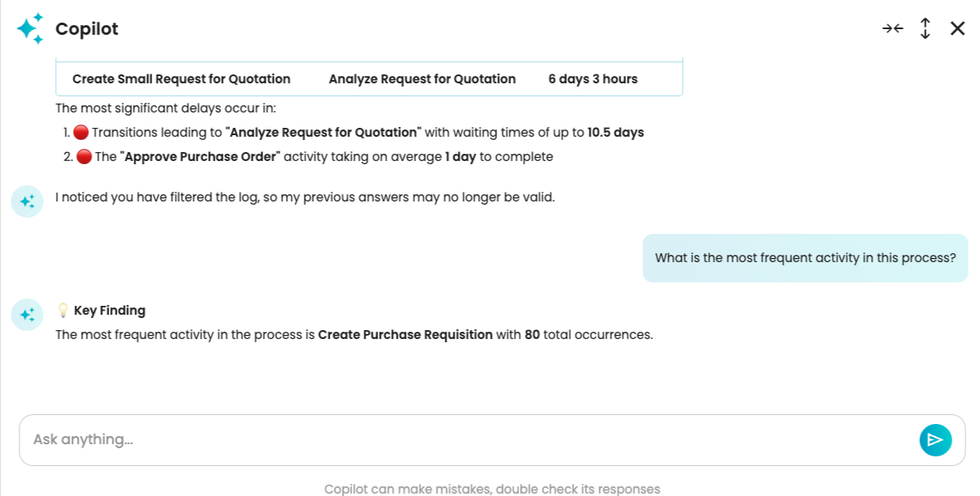Collapse the Copilot panel width
The height and width of the screenshot is (496, 980).
coord(893,28)
